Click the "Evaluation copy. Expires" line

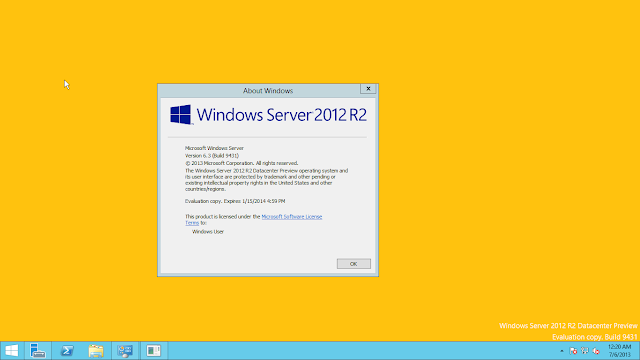(x=235, y=201)
